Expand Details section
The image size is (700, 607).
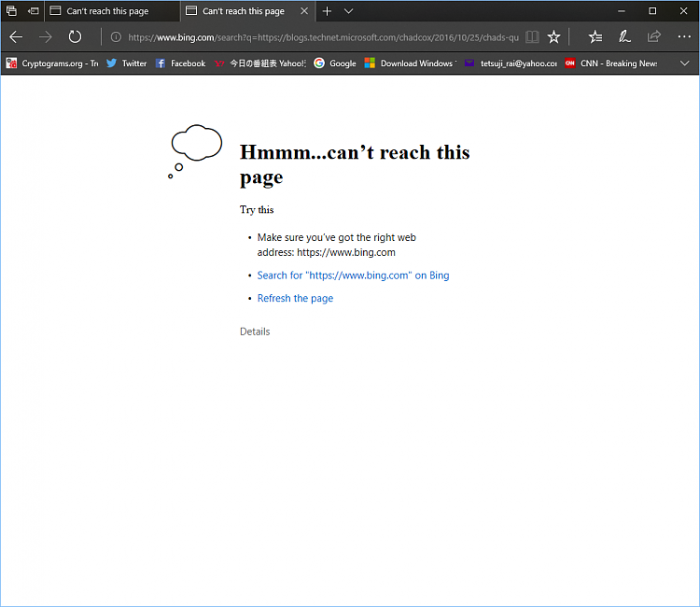tap(255, 332)
